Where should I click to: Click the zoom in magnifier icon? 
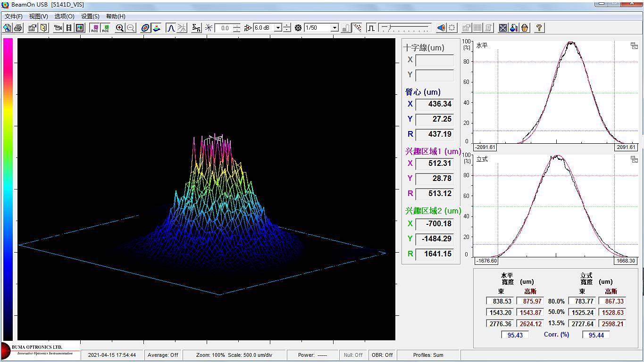pyautogui.click(x=120, y=28)
